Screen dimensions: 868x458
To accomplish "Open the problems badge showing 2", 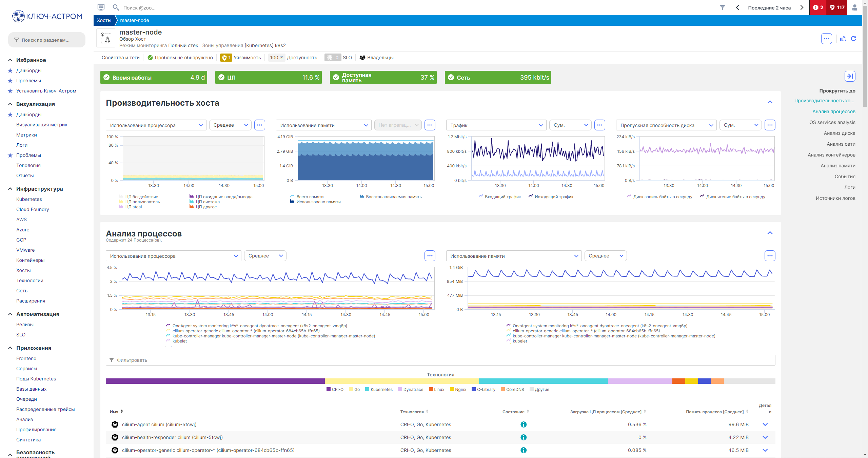I will coord(818,7).
